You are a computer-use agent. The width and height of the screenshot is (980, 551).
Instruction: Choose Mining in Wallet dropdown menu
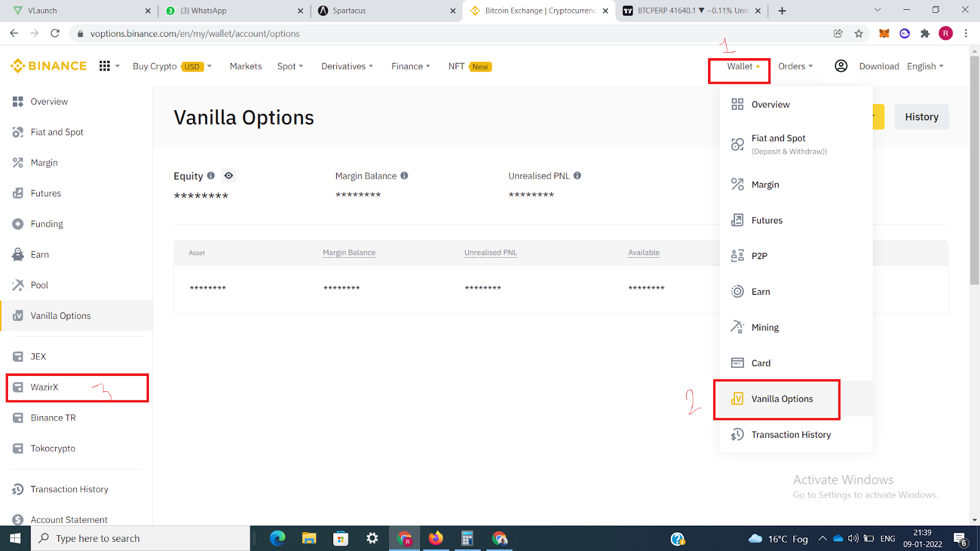[x=796, y=328]
